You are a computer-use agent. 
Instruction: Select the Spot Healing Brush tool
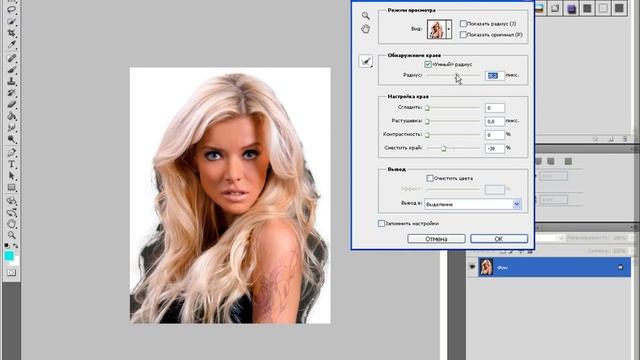pos(11,58)
